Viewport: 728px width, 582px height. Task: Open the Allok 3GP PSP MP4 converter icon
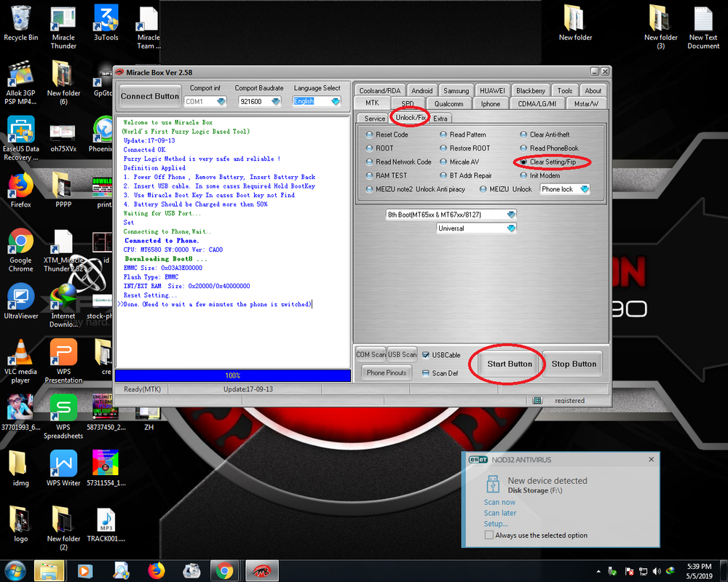click(x=20, y=83)
